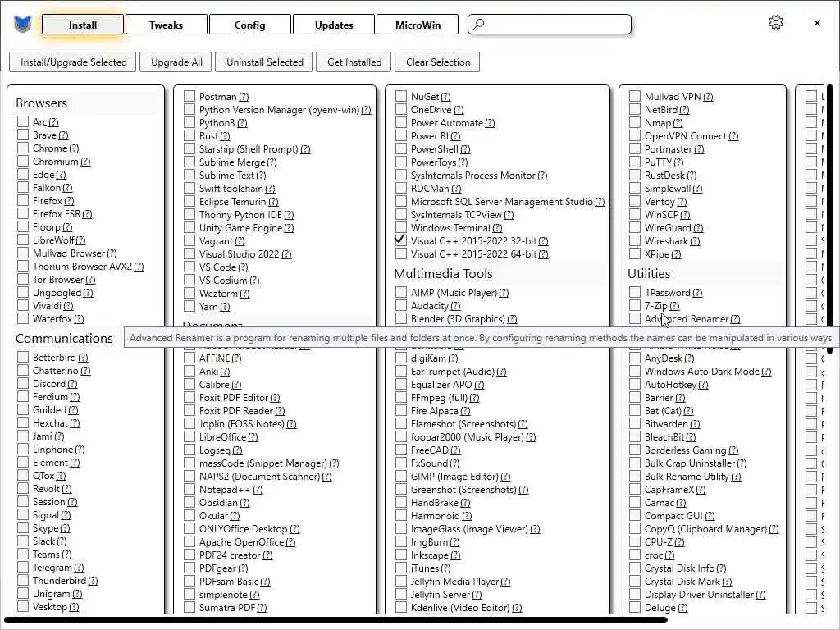Screen dimensions: 840x630
Task: Select the Install tab
Action: coord(83,25)
